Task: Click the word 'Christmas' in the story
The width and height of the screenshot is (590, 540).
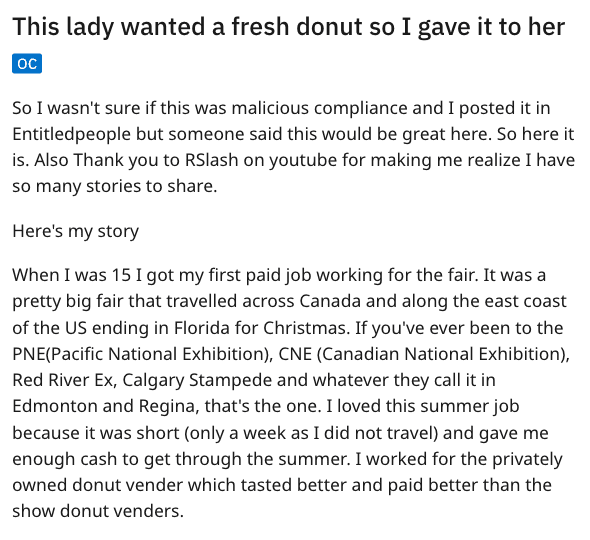Action: pyautogui.click(x=306, y=328)
